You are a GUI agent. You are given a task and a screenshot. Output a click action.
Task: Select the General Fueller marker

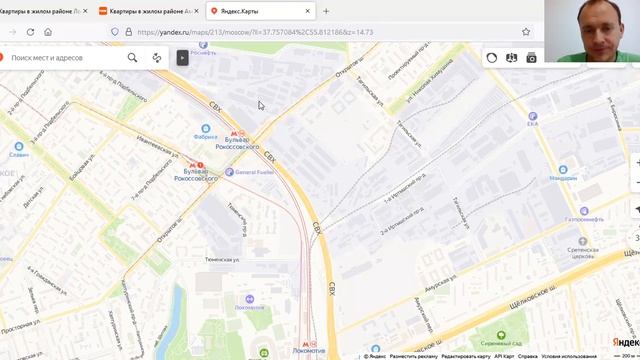[x=229, y=172]
